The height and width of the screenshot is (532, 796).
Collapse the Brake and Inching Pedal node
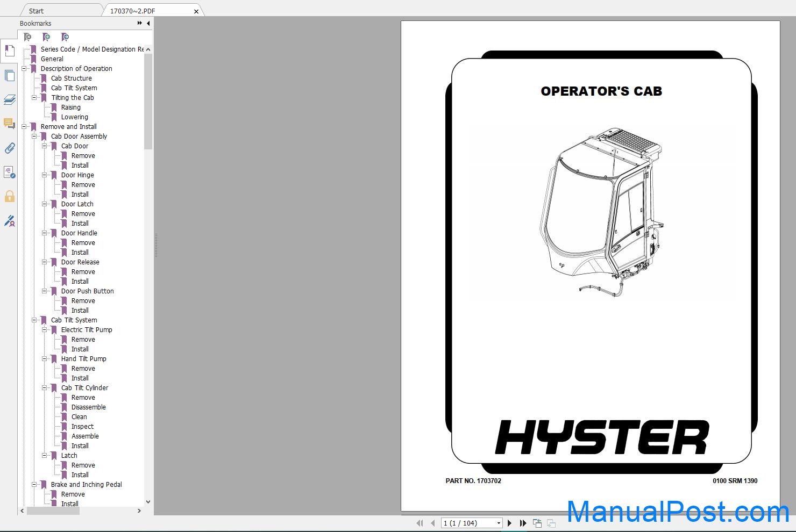[x=34, y=485]
